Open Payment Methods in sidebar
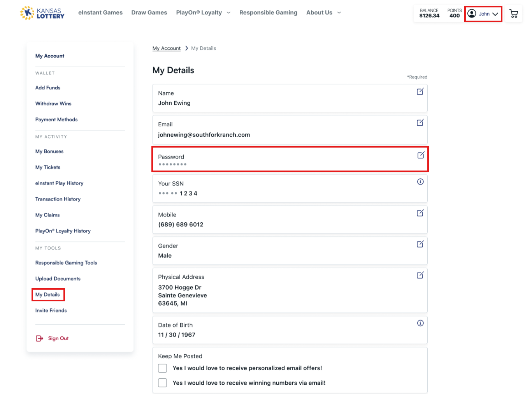 tap(56, 120)
